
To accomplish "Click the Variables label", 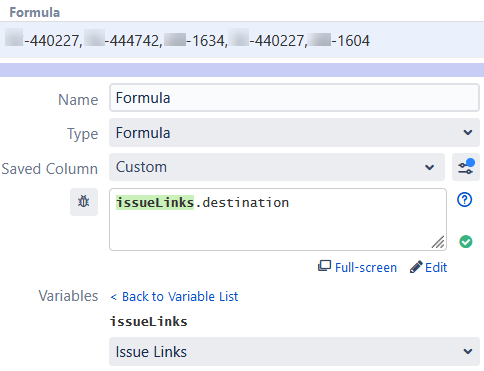I will (x=68, y=296).
